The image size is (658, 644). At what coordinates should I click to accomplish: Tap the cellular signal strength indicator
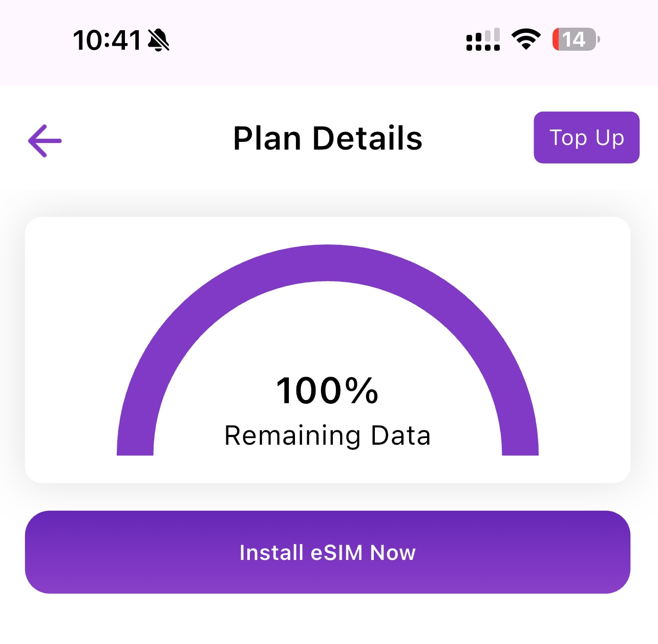coord(482,40)
